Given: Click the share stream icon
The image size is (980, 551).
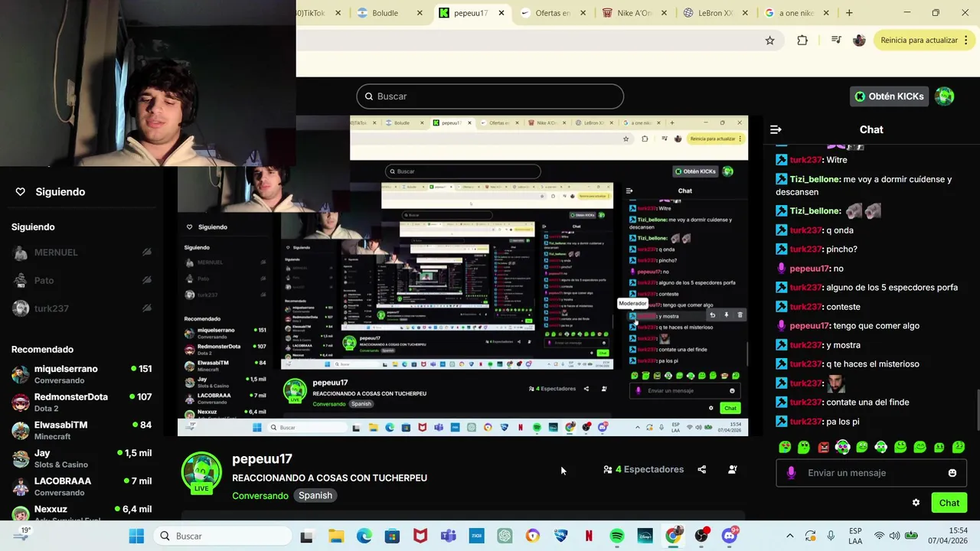Looking at the screenshot, I should [702, 469].
